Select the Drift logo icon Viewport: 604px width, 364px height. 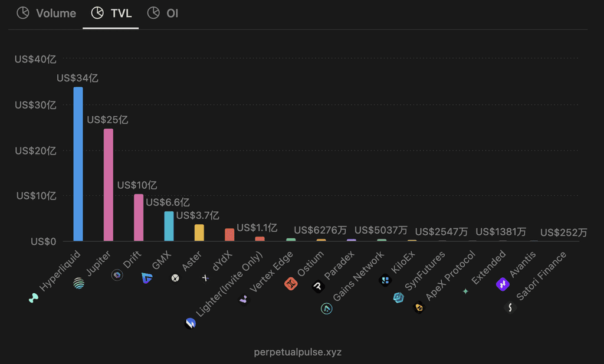point(117,275)
